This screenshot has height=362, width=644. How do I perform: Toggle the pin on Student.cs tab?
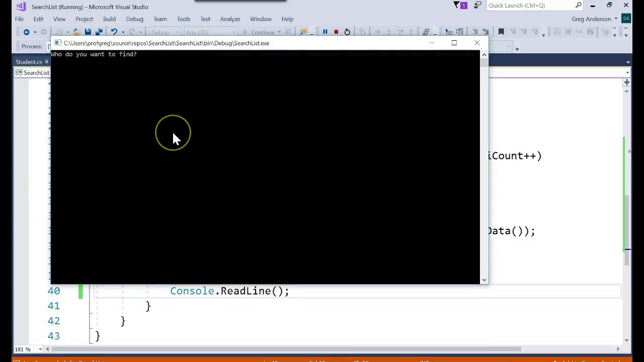tap(47, 62)
